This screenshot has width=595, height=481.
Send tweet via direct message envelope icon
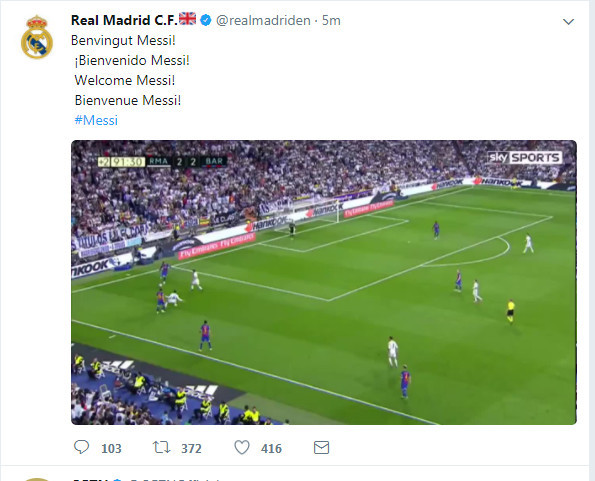(x=321, y=448)
